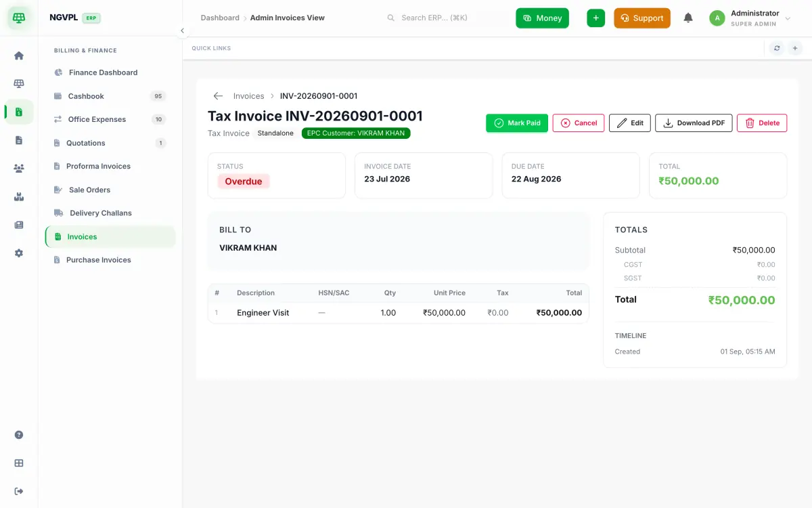Open Delivery Challans in the sidebar
Viewport: 812px width, 508px height.
[110, 213]
